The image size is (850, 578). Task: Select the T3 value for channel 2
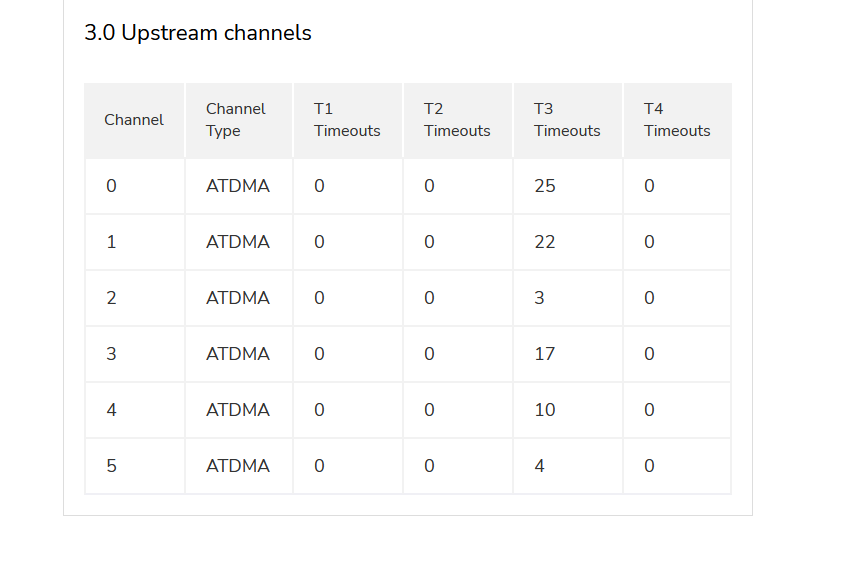540,298
